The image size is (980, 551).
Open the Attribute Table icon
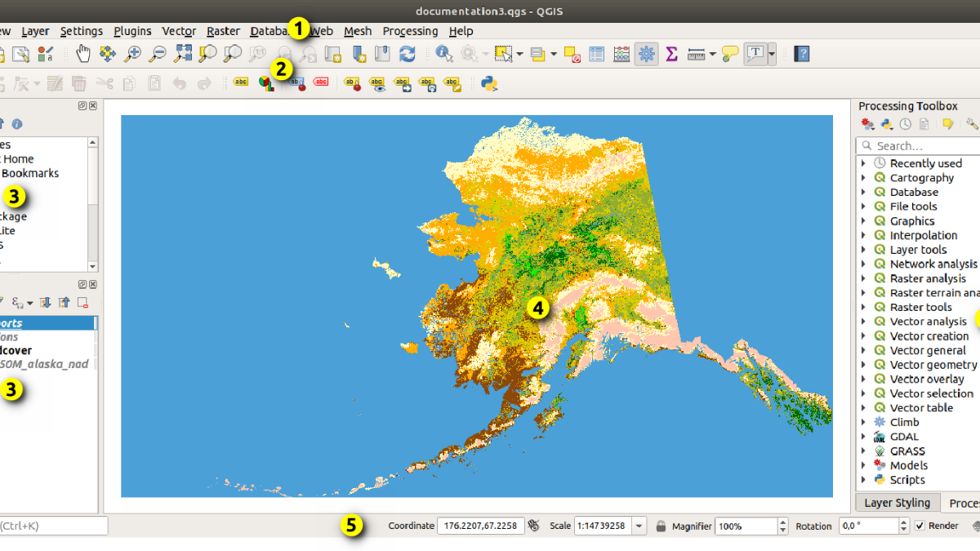(597, 54)
